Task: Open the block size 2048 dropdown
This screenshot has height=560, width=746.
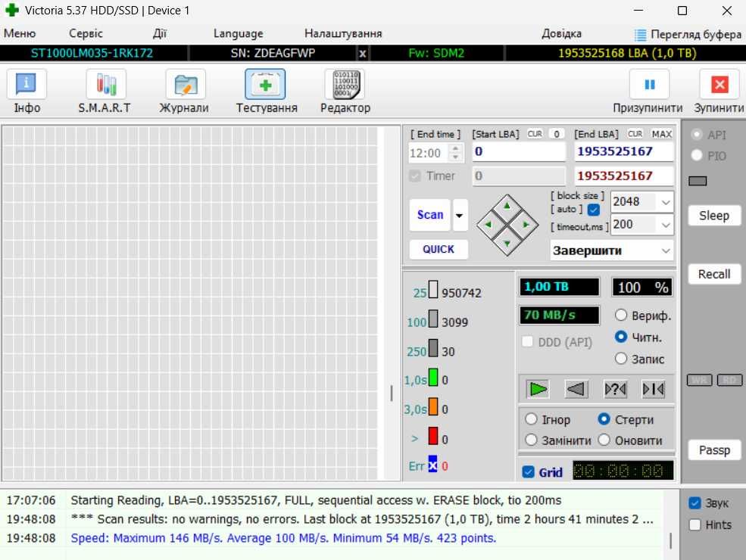Action: [666, 202]
